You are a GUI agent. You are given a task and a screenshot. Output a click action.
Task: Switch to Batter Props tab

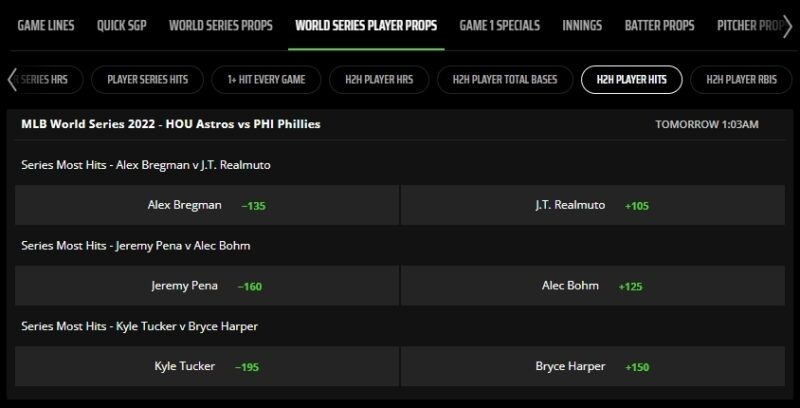click(659, 26)
